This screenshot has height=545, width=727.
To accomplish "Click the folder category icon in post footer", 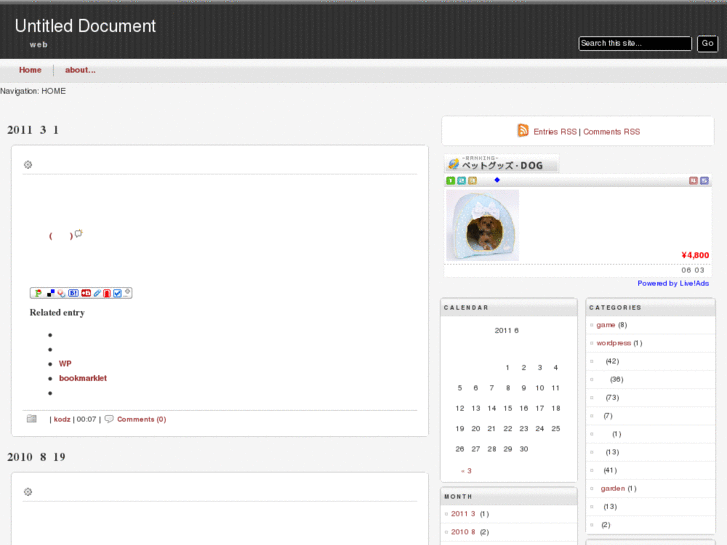I will tap(32, 419).
